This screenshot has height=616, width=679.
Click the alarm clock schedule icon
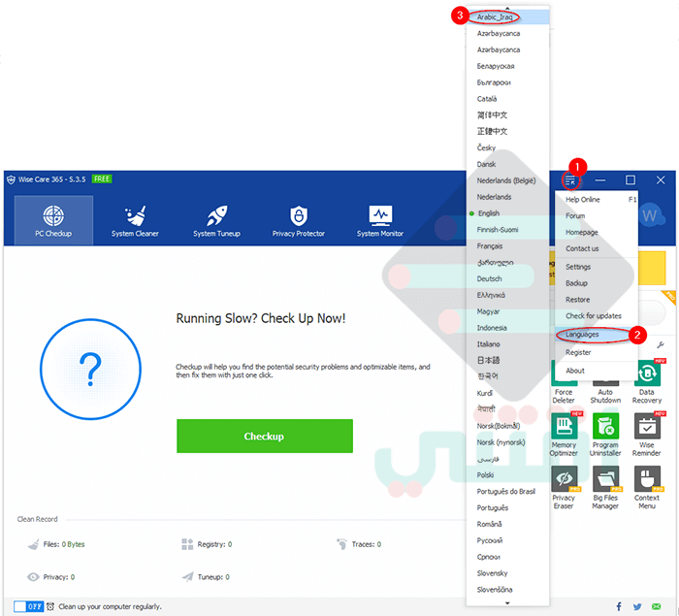point(50,606)
